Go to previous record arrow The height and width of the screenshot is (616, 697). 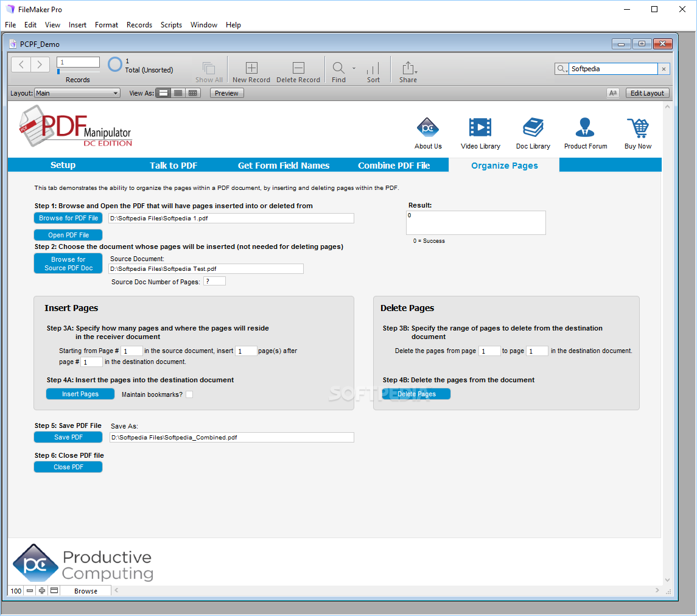(21, 65)
